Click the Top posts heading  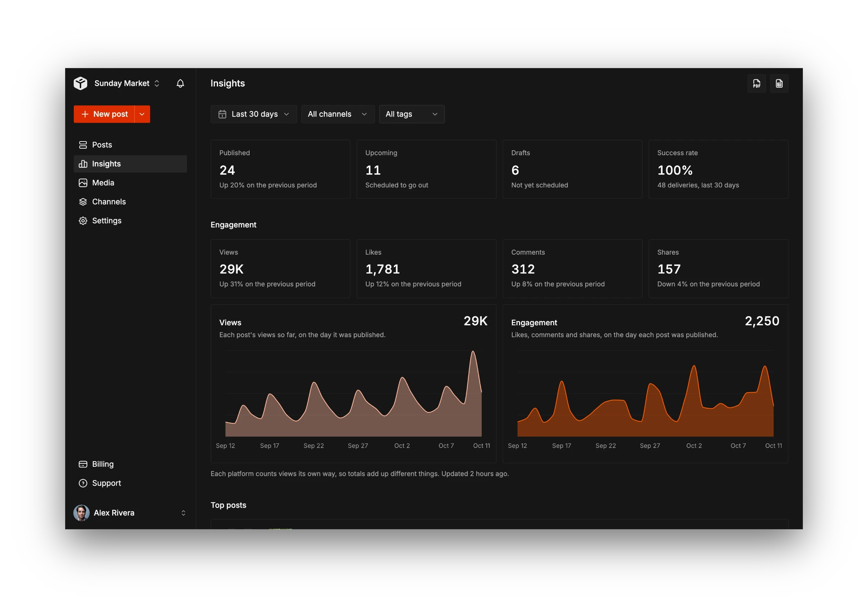(x=229, y=505)
